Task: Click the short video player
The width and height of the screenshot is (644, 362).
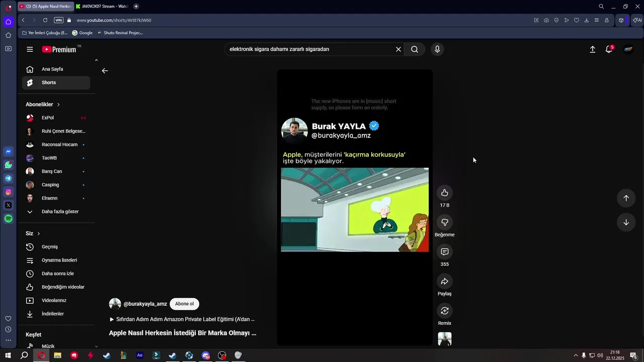Action: tap(355, 208)
